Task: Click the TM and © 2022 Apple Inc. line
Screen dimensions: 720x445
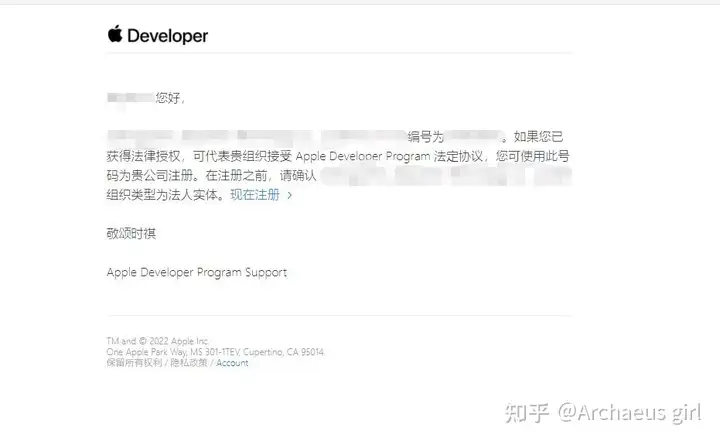Action: (158, 341)
